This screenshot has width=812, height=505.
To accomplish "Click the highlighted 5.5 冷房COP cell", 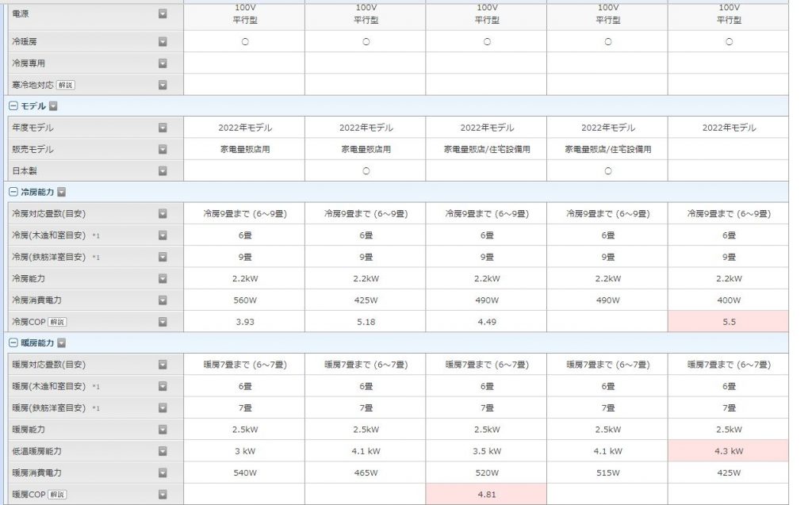I will pyautogui.click(x=728, y=322).
